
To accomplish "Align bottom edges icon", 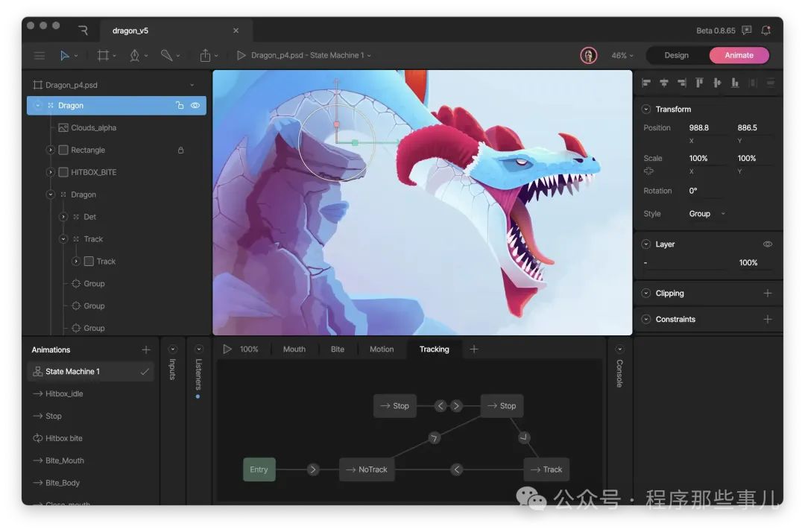I will [735, 83].
